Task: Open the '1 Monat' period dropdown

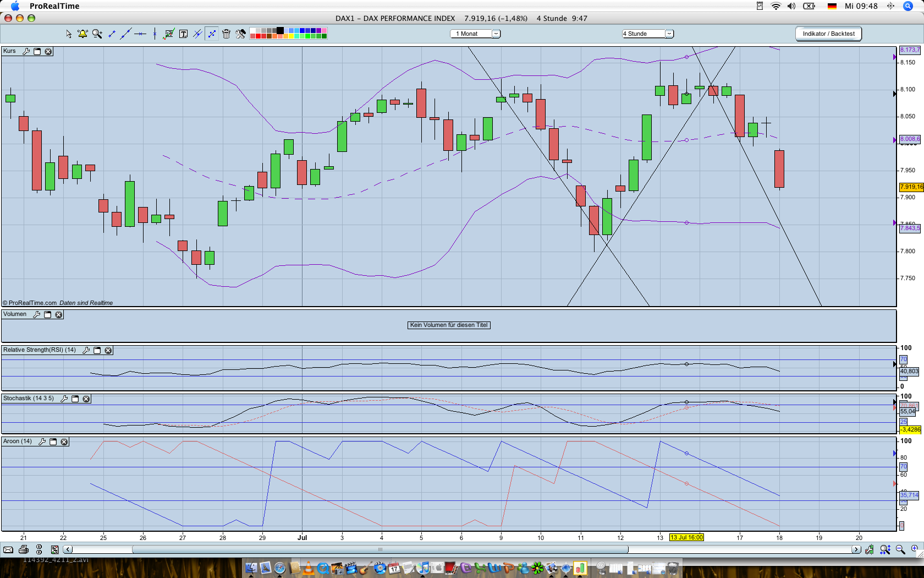Action: pos(496,34)
